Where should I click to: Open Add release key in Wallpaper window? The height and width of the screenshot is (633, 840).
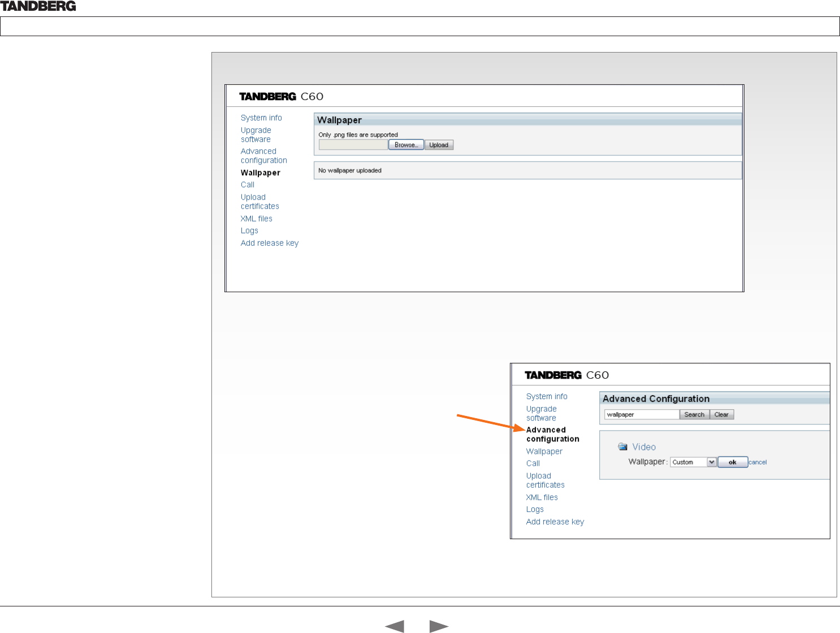click(x=270, y=243)
